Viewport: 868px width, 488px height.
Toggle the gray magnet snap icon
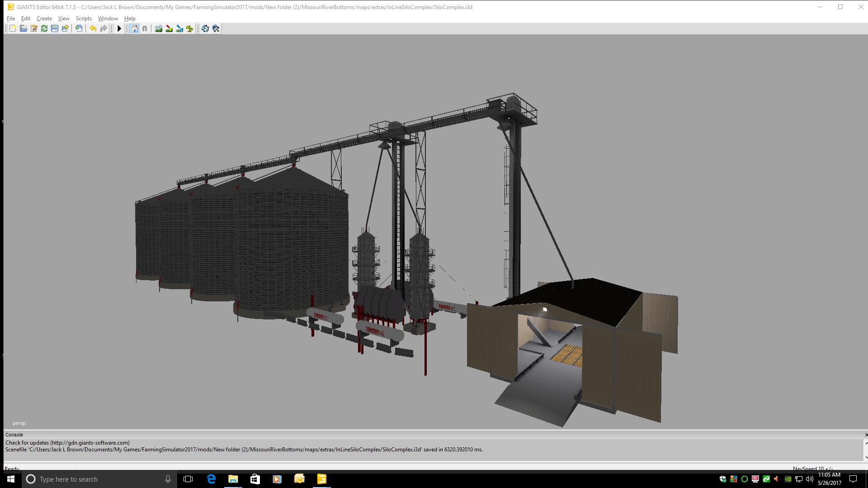[145, 28]
